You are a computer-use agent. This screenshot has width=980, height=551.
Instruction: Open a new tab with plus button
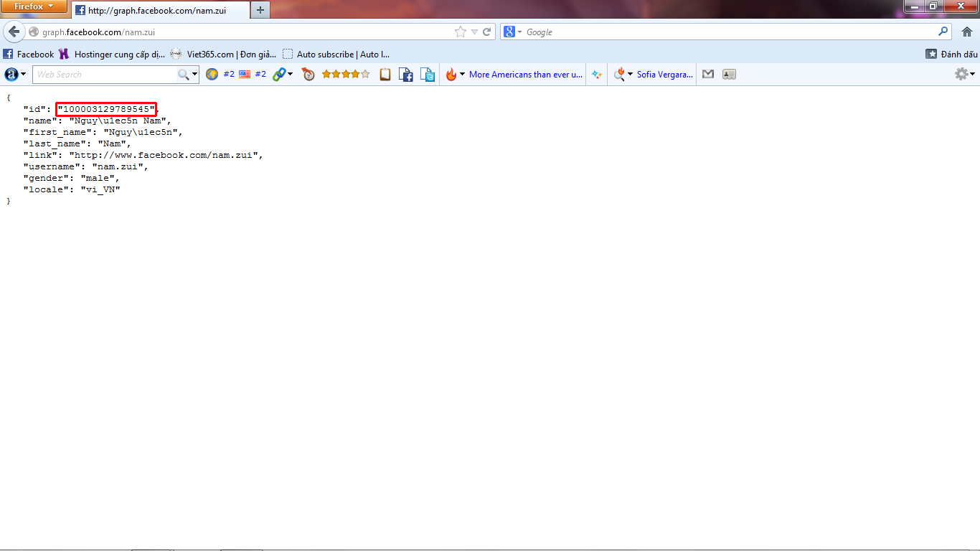(260, 10)
